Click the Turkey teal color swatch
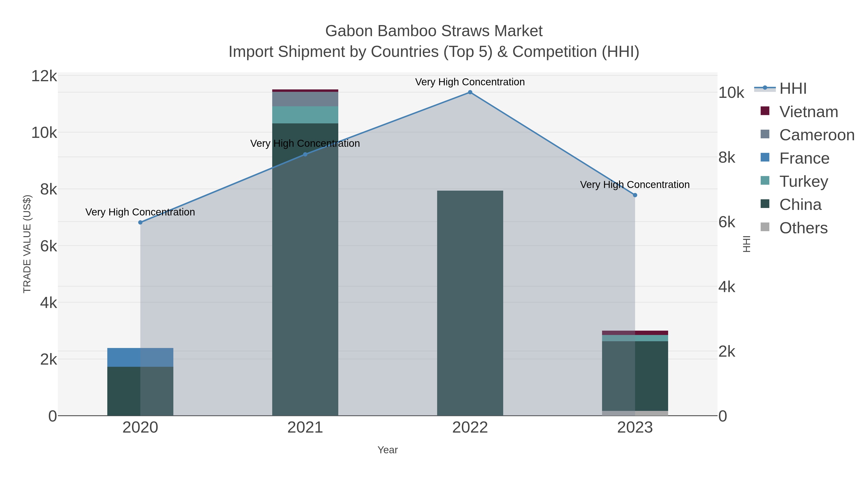The image size is (868, 488). click(765, 180)
